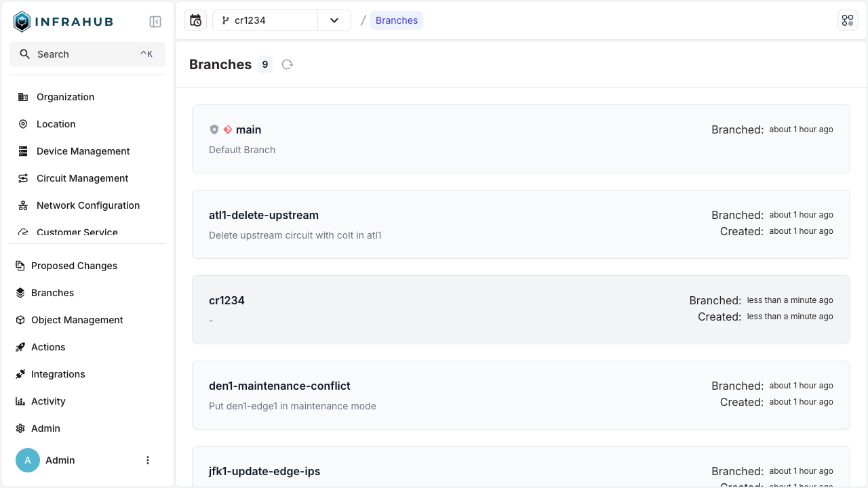The height and width of the screenshot is (488, 868).
Task: Open the main default branch card
Action: (x=520, y=139)
